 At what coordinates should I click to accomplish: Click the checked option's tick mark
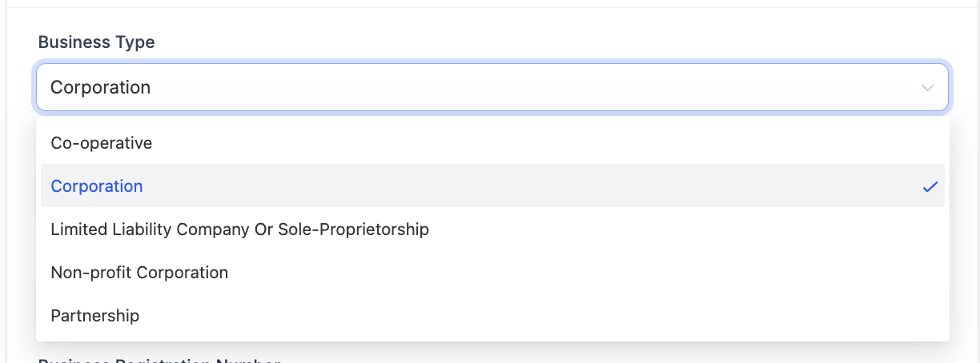(930, 186)
